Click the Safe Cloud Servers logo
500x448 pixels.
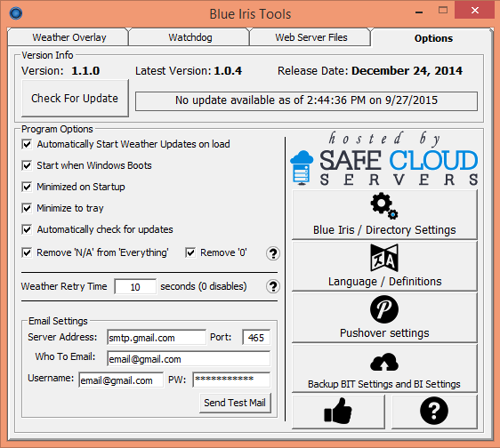[384, 159]
